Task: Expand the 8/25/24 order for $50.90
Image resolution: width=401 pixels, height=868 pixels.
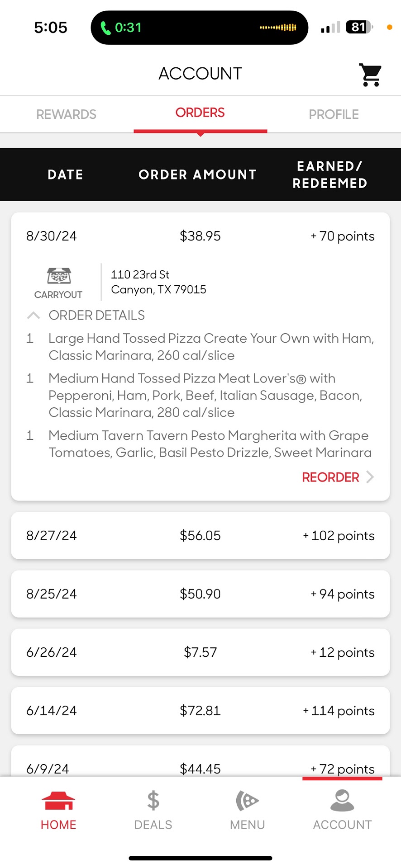Action: (x=200, y=594)
